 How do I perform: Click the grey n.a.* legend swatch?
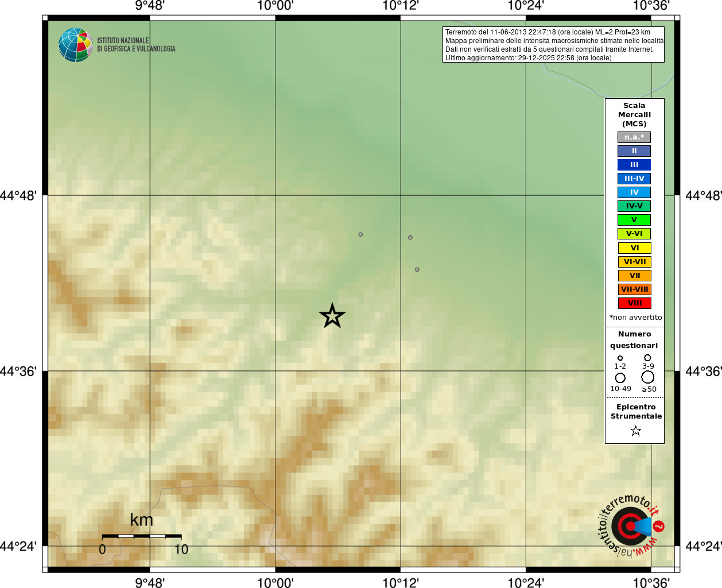pos(634,137)
